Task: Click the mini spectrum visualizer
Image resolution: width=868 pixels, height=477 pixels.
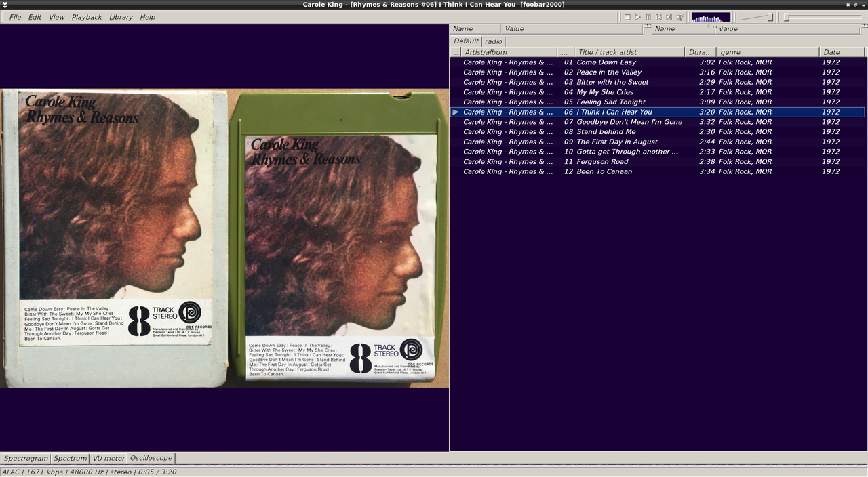Action: 711,17
